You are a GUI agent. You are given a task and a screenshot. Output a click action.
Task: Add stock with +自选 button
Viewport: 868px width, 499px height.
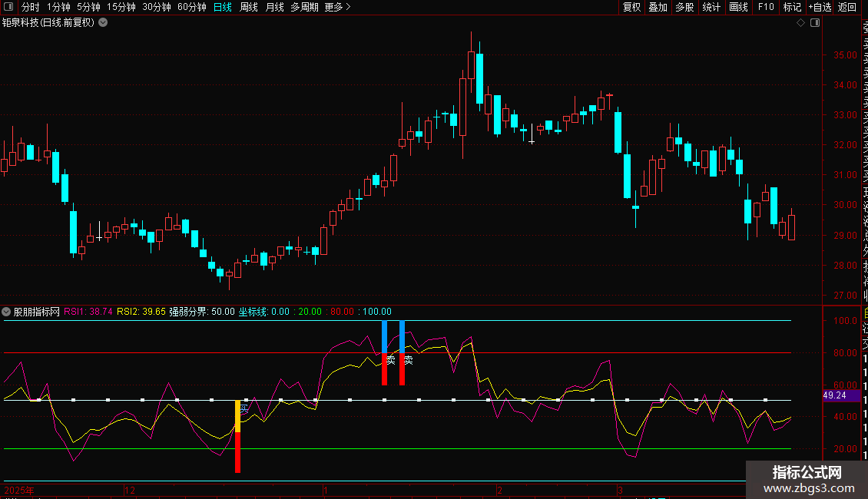(x=820, y=7)
